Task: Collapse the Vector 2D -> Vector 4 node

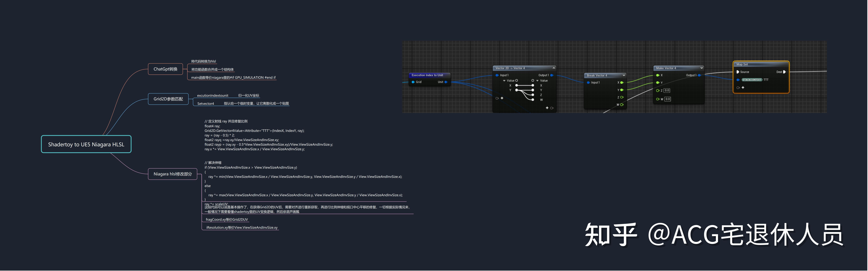Action: [x=554, y=68]
